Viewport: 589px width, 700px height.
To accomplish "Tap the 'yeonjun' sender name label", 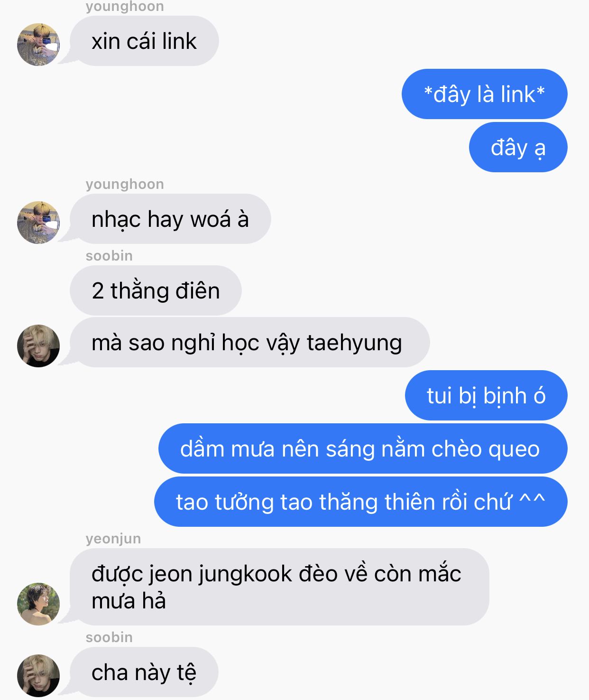I will pyautogui.click(x=113, y=539).
